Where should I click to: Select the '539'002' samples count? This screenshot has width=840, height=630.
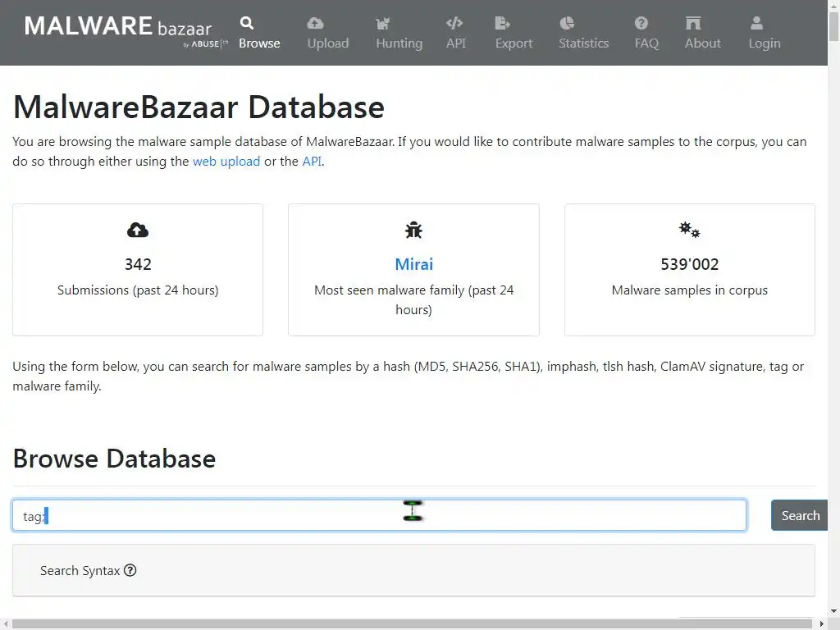pos(689,264)
